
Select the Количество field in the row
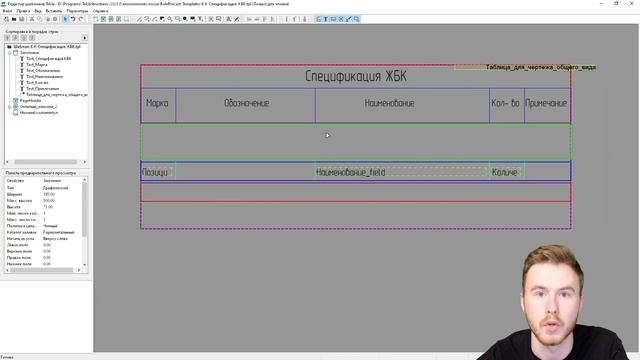505,172
